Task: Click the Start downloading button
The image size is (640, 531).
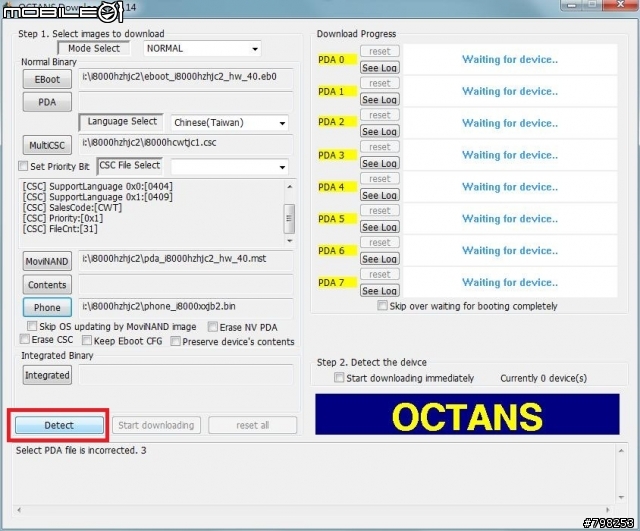Action: (x=156, y=425)
